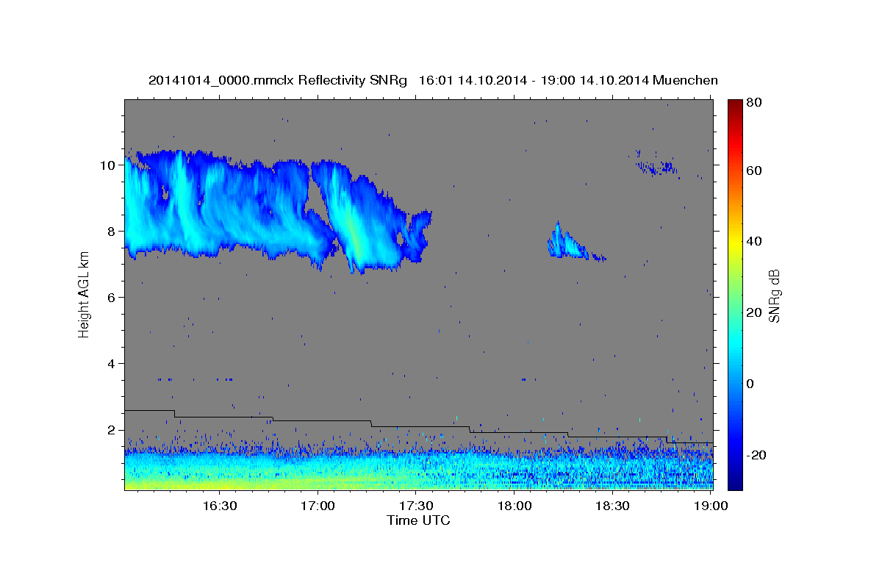882x588 pixels.
Task: Click the height tick label 10
Action: point(108,165)
